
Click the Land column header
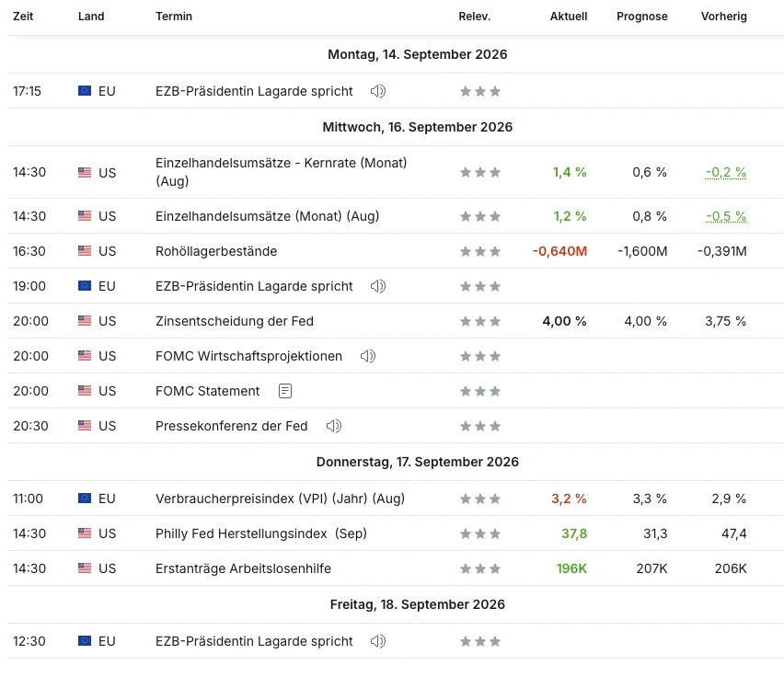pos(91,17)
